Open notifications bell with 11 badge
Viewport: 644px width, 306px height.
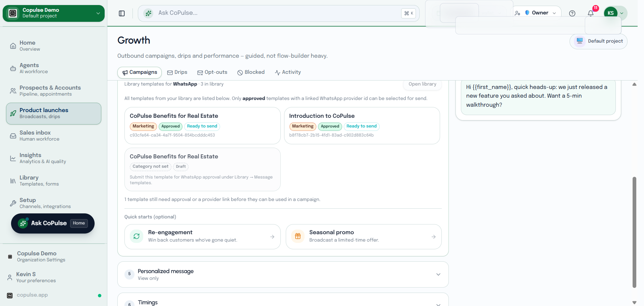coord(591,13)
